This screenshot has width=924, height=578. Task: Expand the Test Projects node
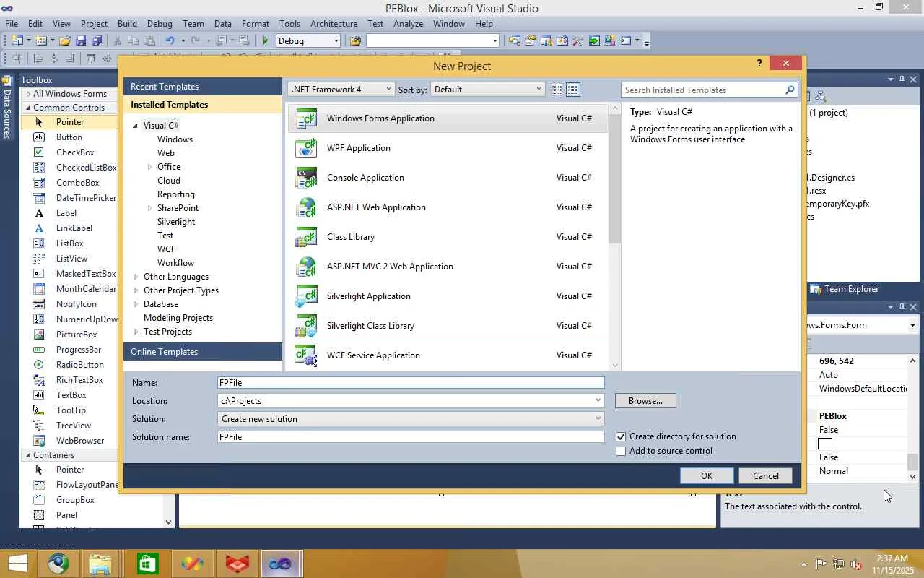pos(136,332)
